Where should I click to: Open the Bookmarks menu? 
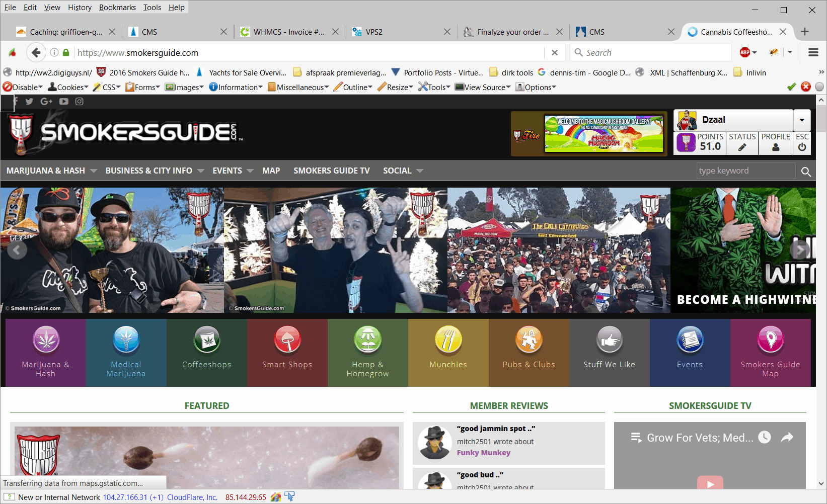pos(117,7)
